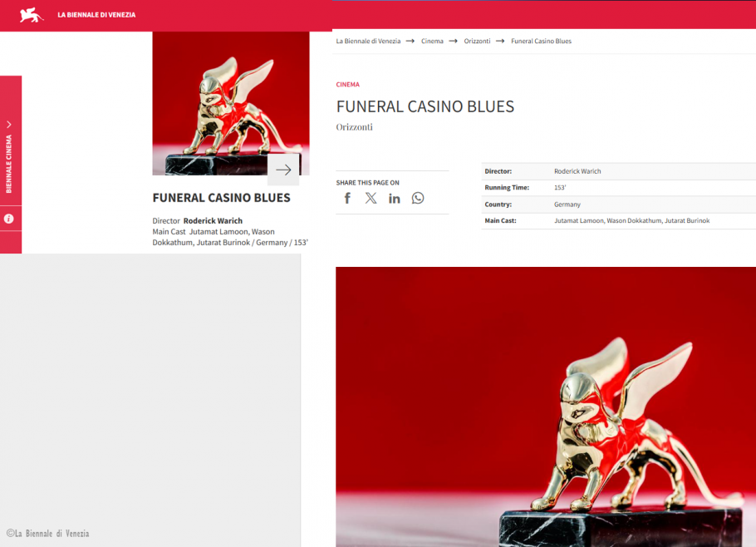Share this page on Facebook
The height and width of the screenshot is (547, 756).
click(347, 198)
